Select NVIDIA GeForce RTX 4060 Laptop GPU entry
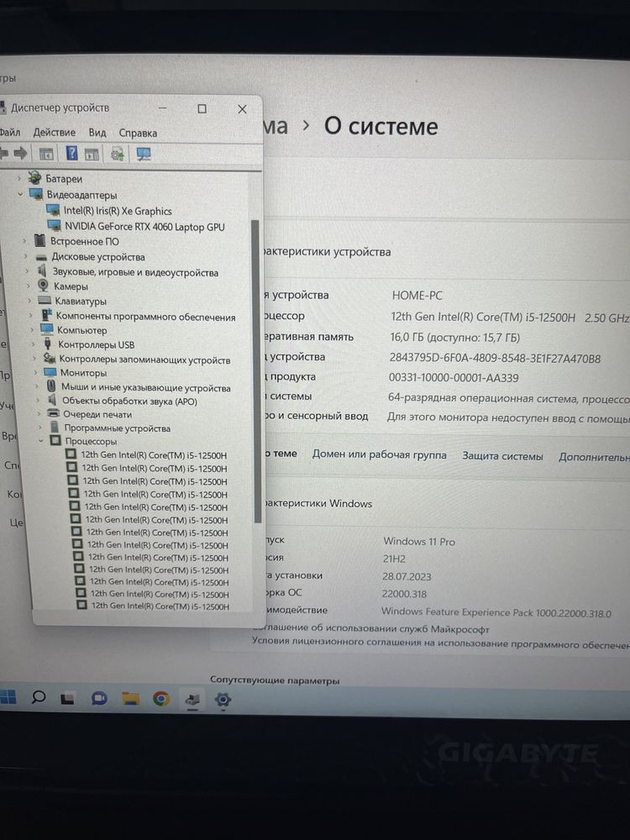Viewport: 630px width, 840px height. pyautogui.click(x=144, y=227)
